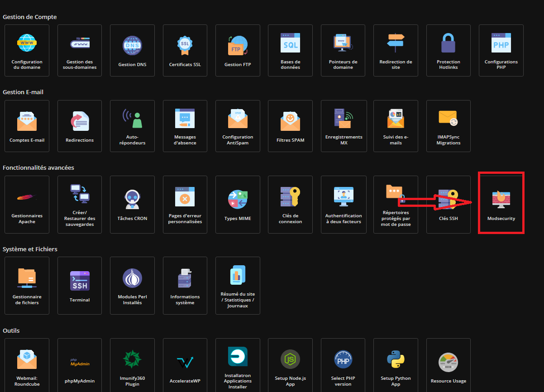Launch Gestionnaire de fichiers
This screenshot has height=392, width=544.
click(x=27, y=286)
